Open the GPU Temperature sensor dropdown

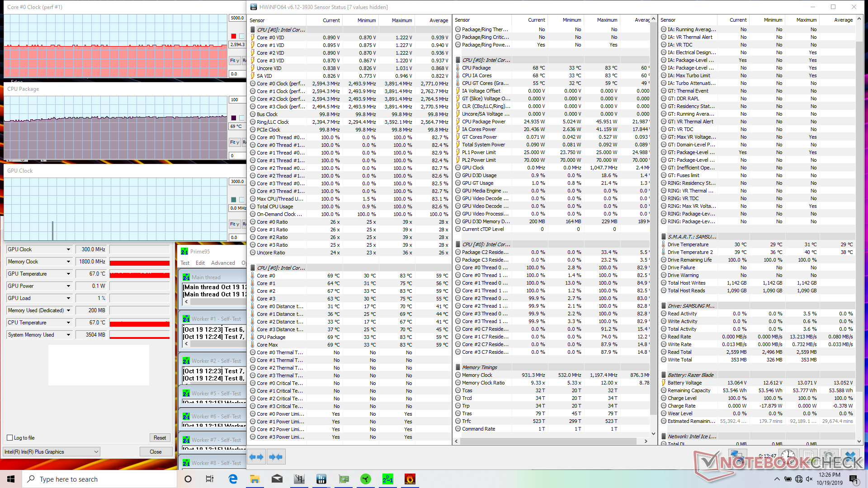[x=68, y=274]
